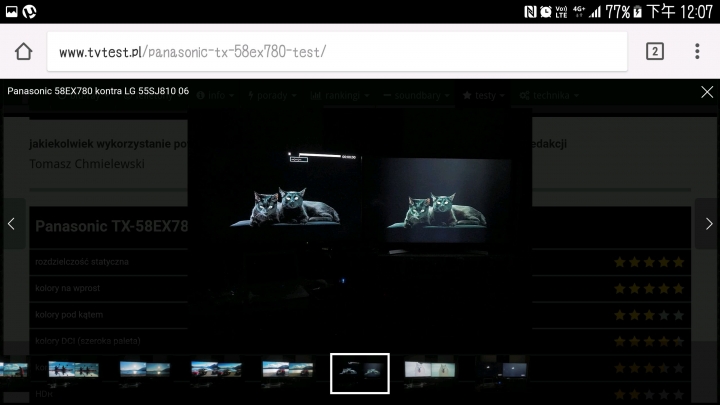Click the rozdzielczość statyczna row label
720x405 pixels.
[x=82, y=262]
